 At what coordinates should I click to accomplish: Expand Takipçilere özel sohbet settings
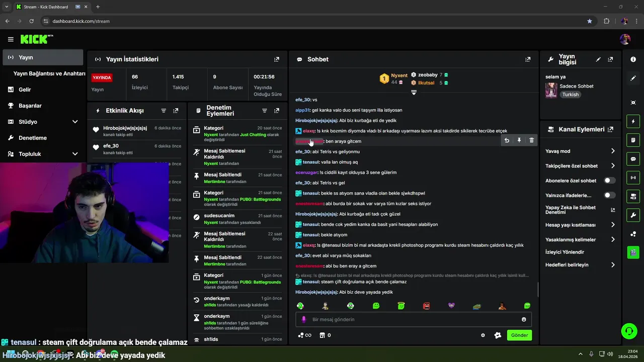point(613,166)
